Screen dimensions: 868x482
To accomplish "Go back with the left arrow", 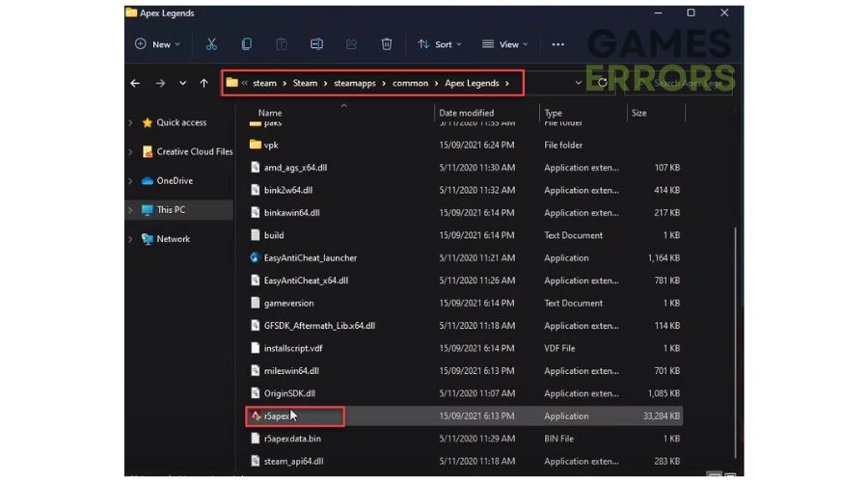I will coord(135,83).
